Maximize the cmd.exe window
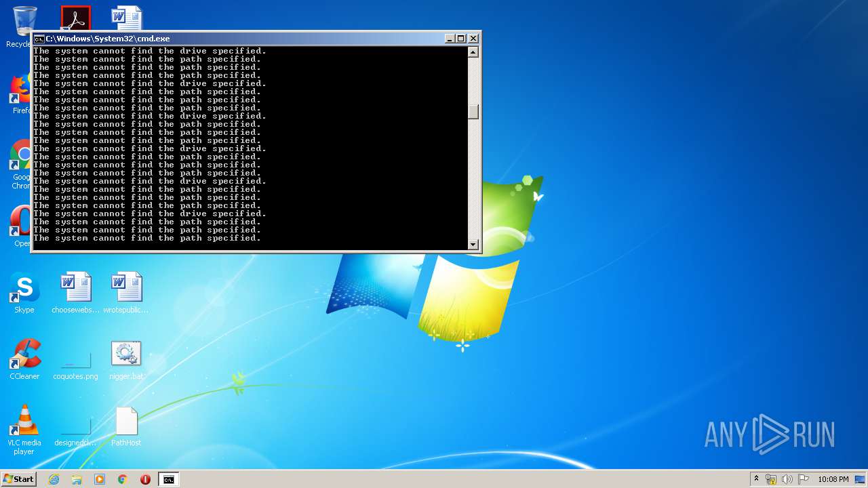 pos(461,39)
